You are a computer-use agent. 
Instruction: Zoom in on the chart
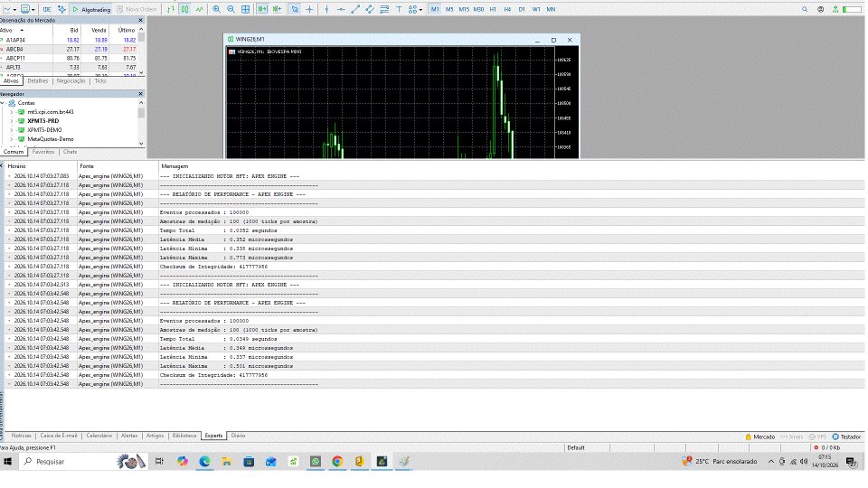coord(216,9)
